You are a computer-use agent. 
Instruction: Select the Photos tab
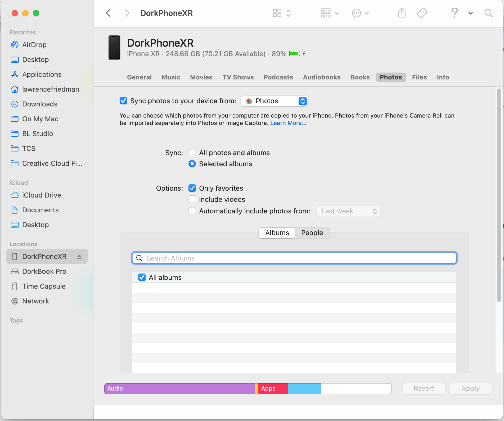click(x=391, y=77)
